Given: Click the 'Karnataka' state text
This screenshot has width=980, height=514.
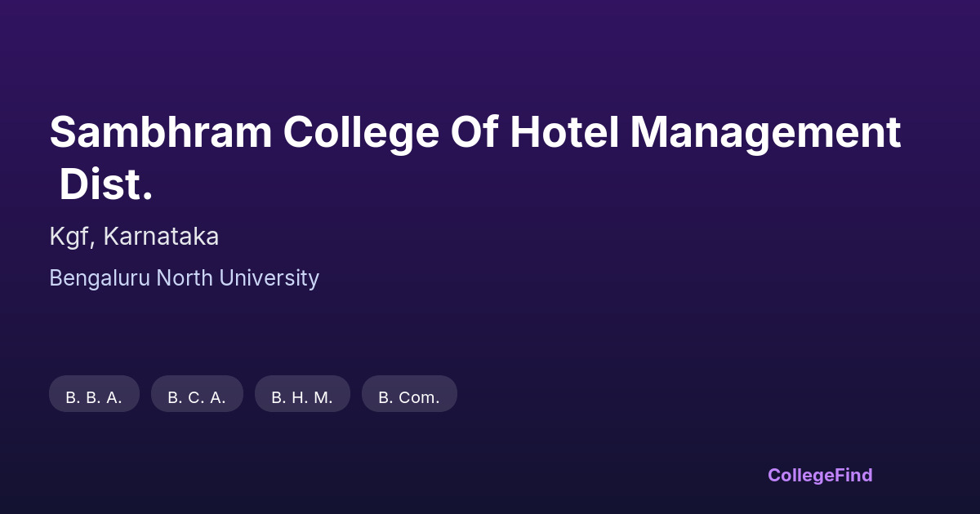Looking at the screenshot, I should (161, 237).
